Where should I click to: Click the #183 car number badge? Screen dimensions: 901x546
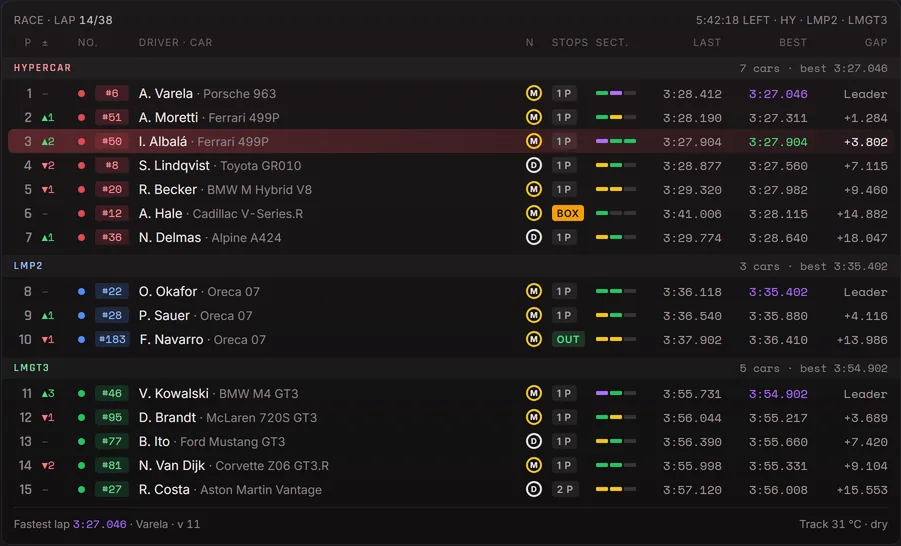112,340
